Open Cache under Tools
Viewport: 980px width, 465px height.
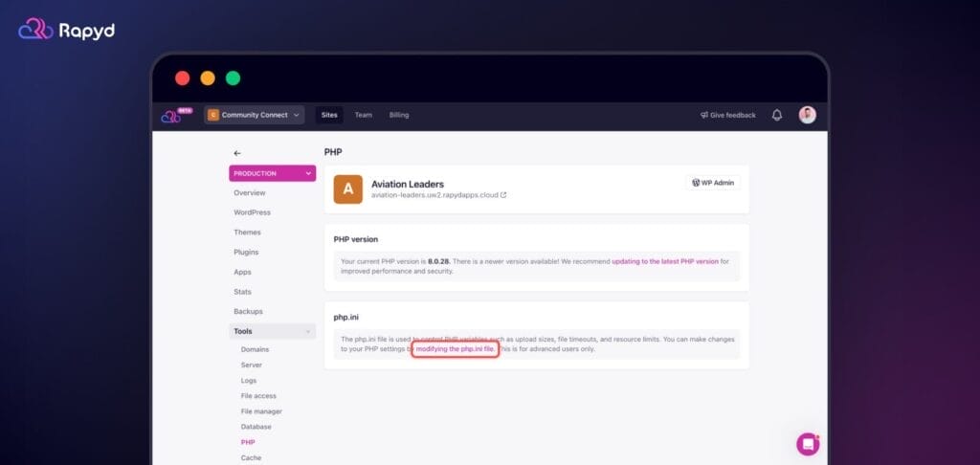pyautogui.click(x=251, y=458)
